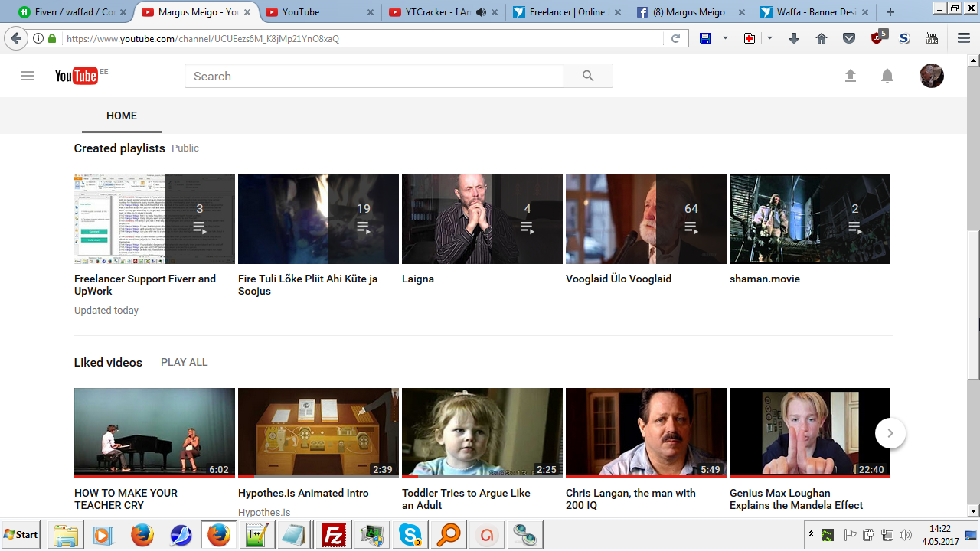Open the Windows Start menu
980x551 pixels.
pos(21,535)
